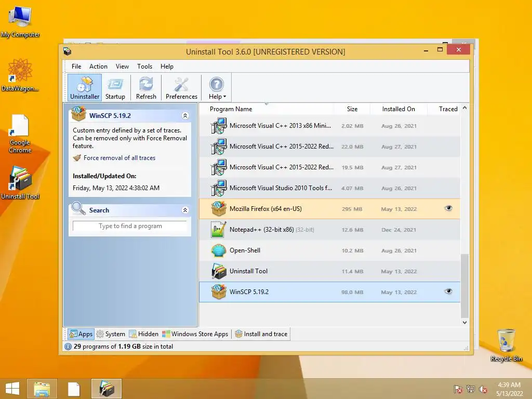Switch to the System tab
This screenshot has width=532, height=399.
click(x=111, y=334)
